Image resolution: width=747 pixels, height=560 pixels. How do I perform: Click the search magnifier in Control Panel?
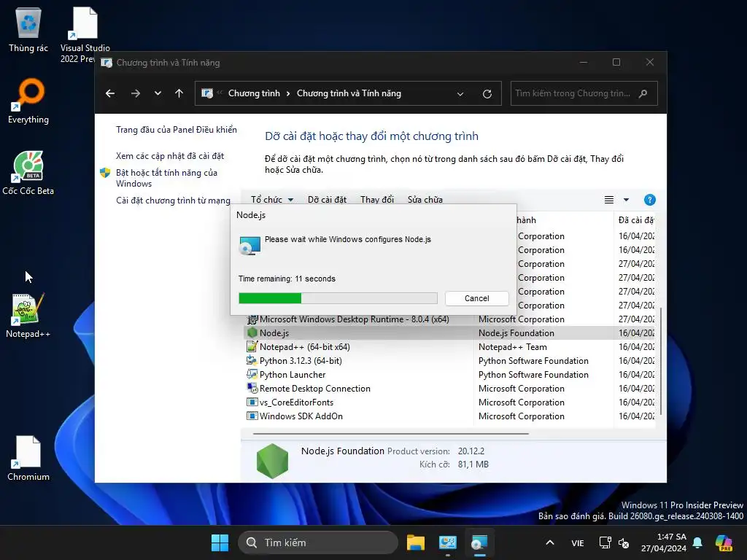click(x=643, y=93)
